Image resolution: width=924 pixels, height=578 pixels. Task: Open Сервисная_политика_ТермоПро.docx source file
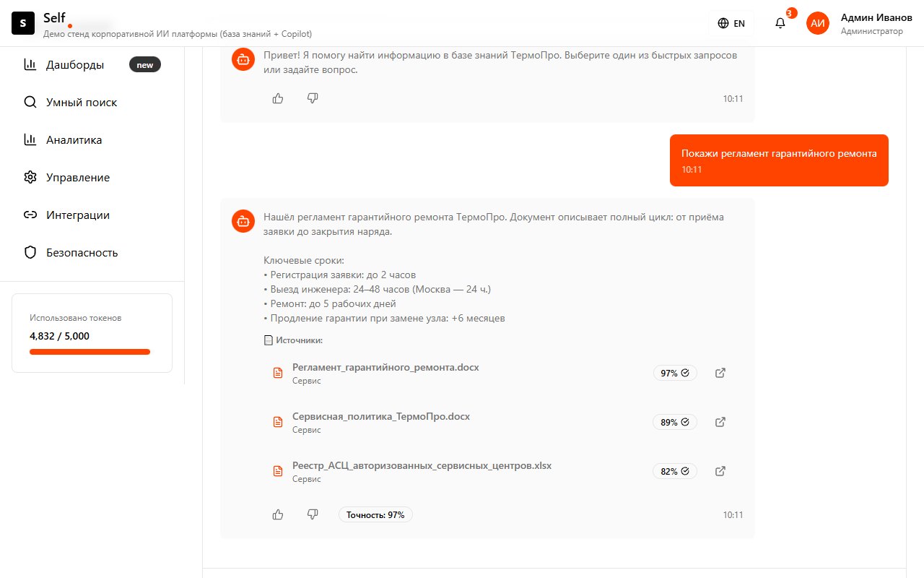(x=381, y=416)
